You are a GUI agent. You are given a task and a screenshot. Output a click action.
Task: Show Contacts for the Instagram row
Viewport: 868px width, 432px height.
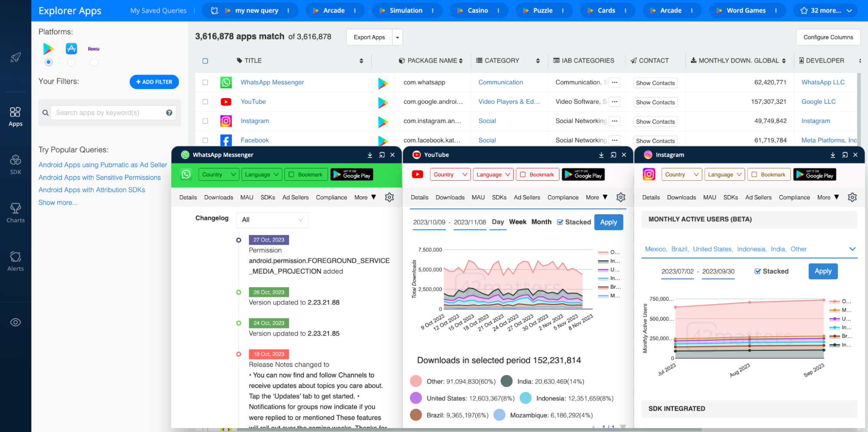coord(655,121)
